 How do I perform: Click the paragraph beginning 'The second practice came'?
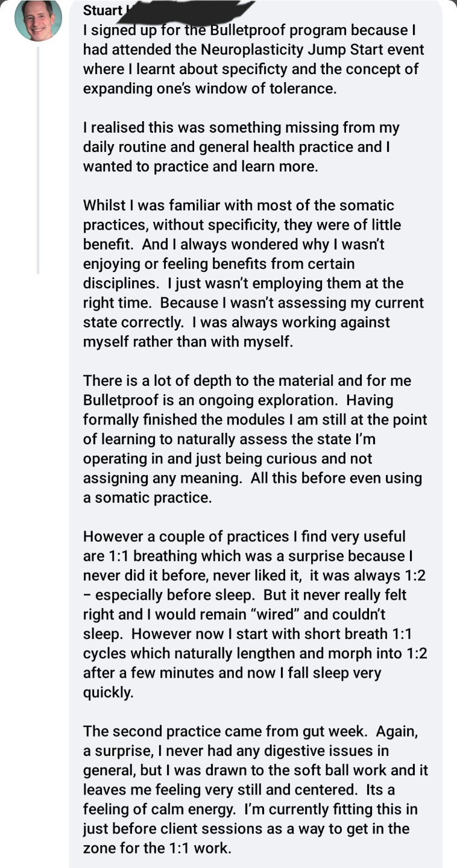coord(253,790)
